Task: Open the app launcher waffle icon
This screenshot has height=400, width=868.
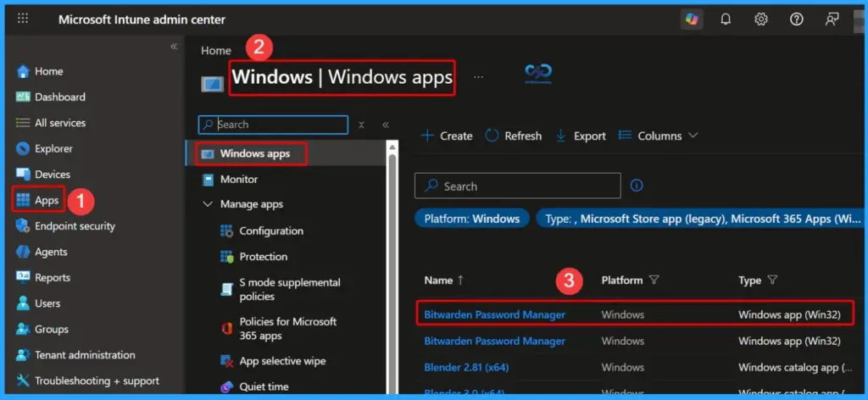Action: 23,19
